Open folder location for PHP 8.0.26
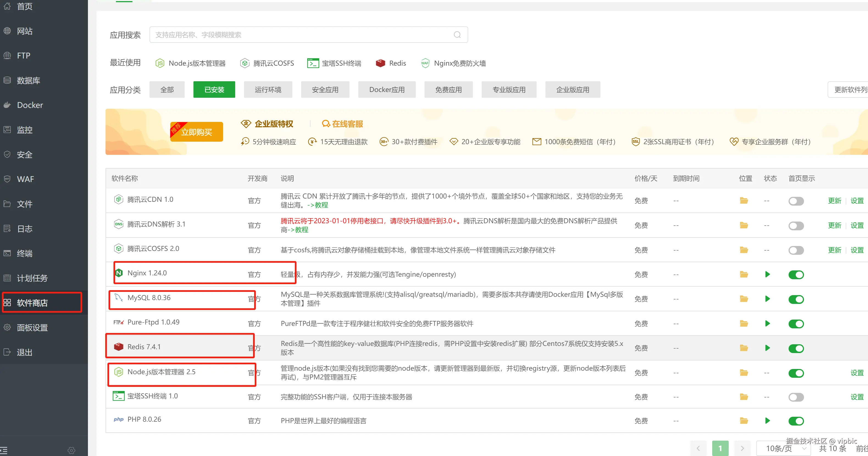This screenshot has width=868, height=456. [744, 421]
